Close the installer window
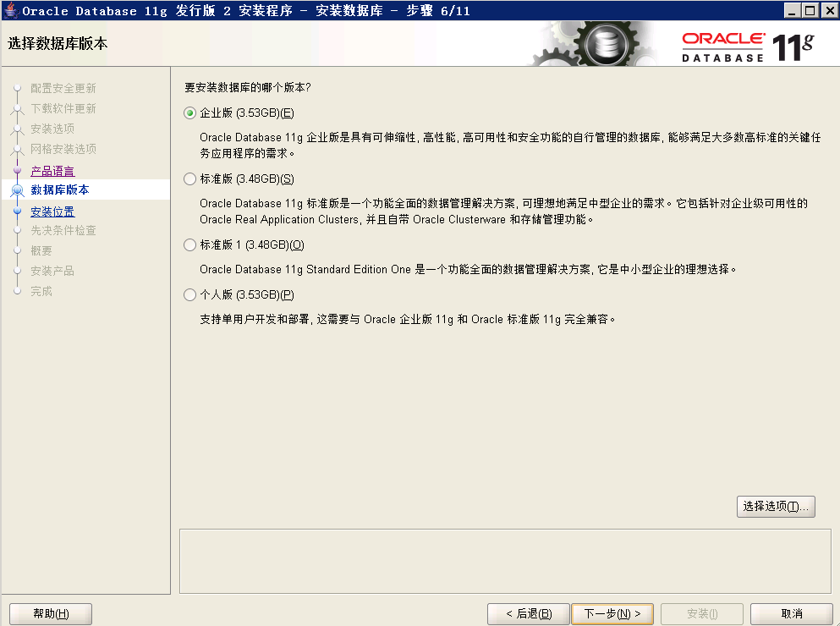 [829, 10]
